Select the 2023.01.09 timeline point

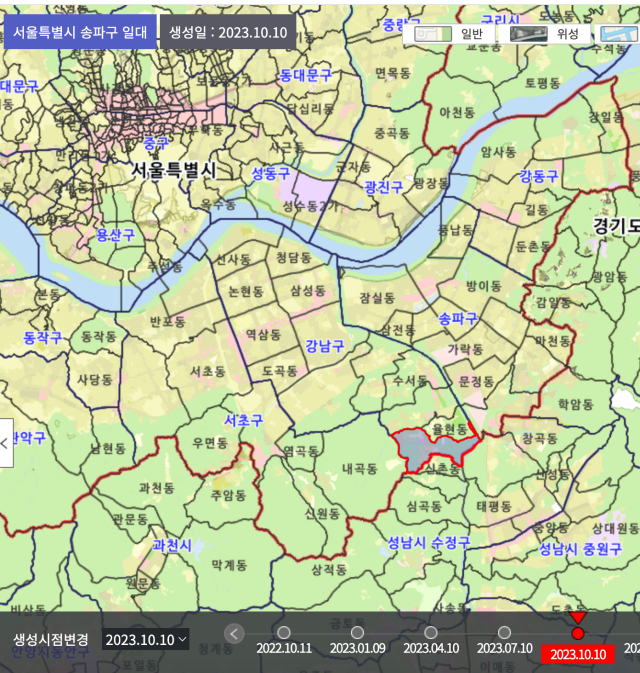pos(357,633)
